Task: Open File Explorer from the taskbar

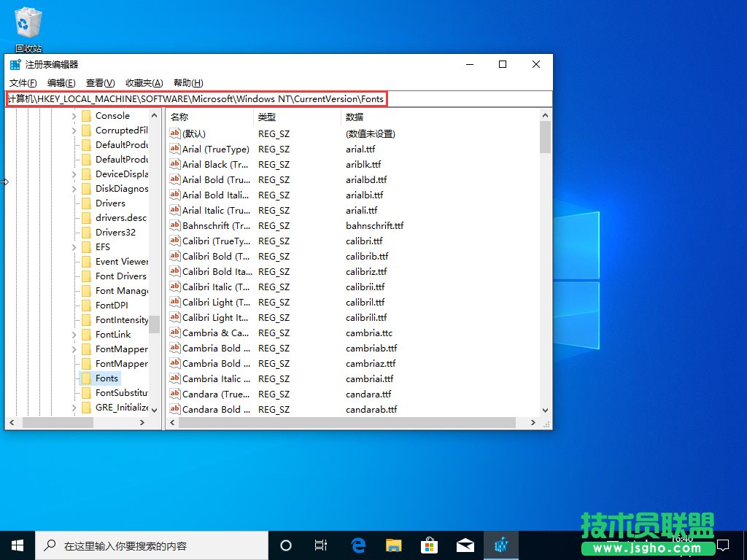Action: (x=393, y=545)
